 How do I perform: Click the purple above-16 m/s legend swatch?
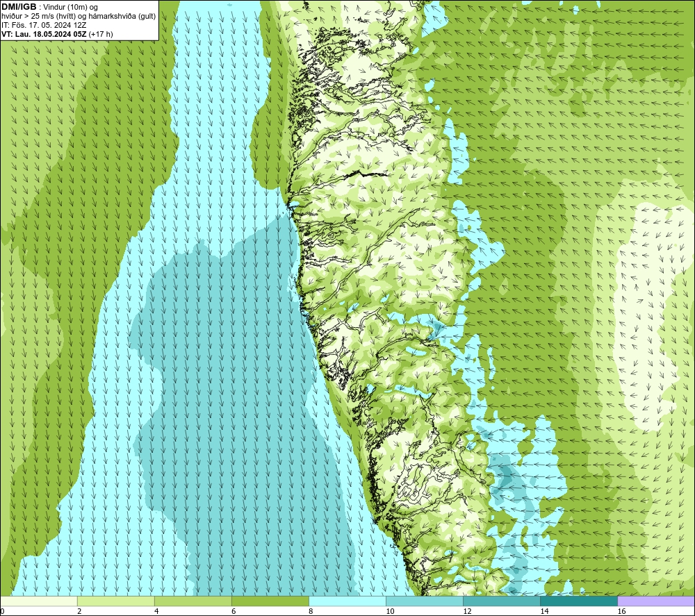pos(656,601)
